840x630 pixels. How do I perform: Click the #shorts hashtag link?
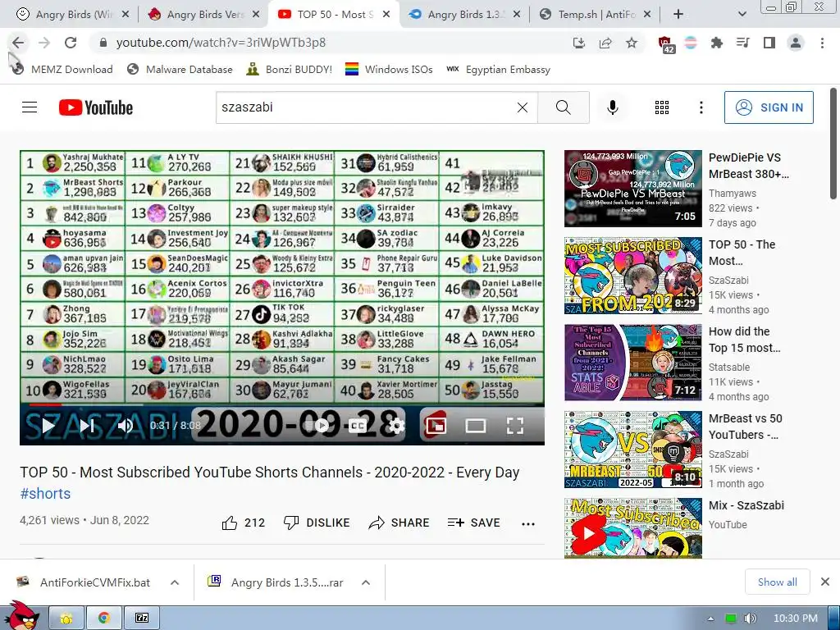pos(46,494)
